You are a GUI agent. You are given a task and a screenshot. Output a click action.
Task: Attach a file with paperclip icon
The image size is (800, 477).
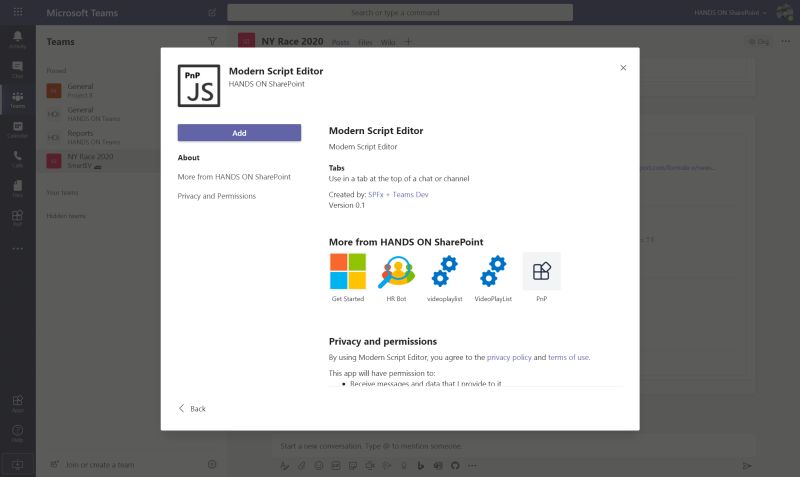pos(302,466)
